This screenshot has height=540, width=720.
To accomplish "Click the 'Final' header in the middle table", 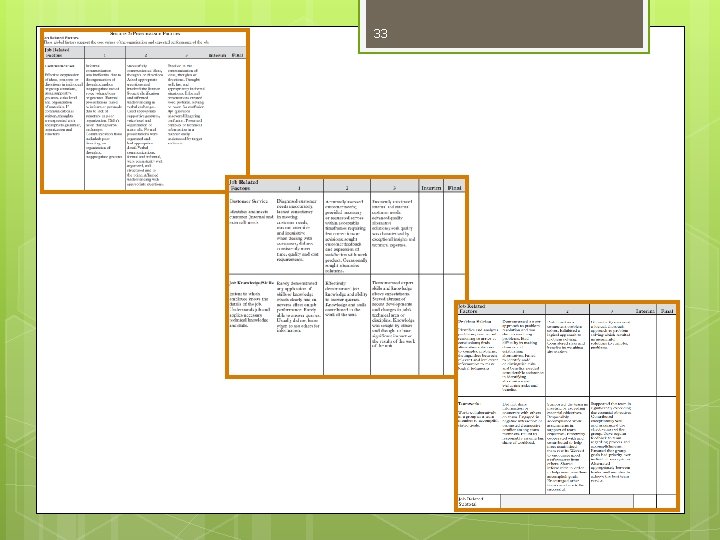I will coord(455,188).
